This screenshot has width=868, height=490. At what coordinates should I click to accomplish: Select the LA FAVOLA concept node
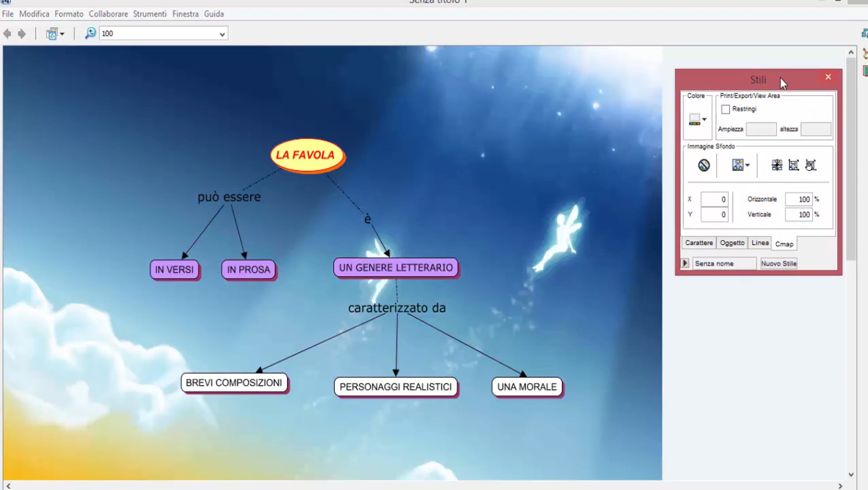pos(306,155)
